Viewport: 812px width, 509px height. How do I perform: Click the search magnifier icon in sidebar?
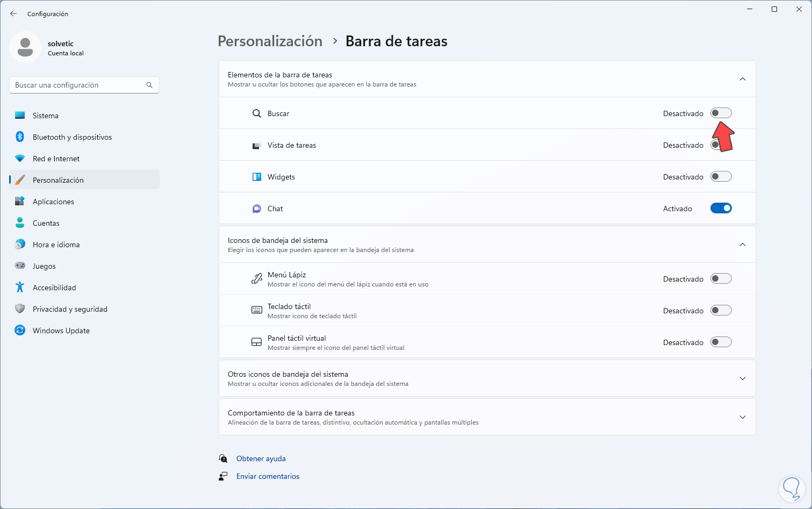(x=149, y=85)
